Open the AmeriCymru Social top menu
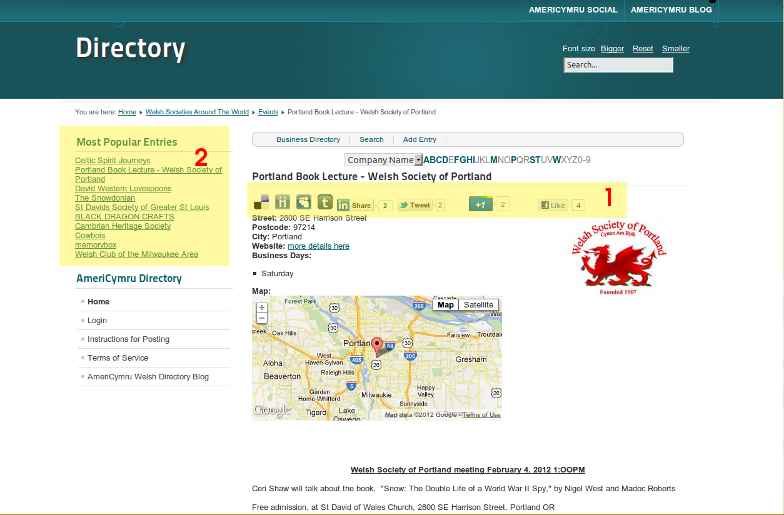Image resolution: width=784 pixels, height=515 pixels. (x=573, y=10)
